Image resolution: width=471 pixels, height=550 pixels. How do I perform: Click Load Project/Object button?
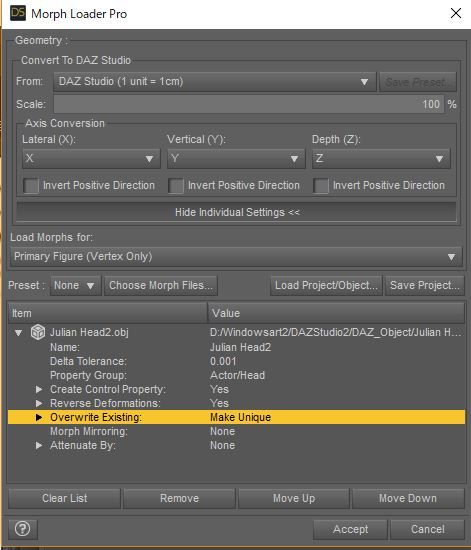(326, 286)
